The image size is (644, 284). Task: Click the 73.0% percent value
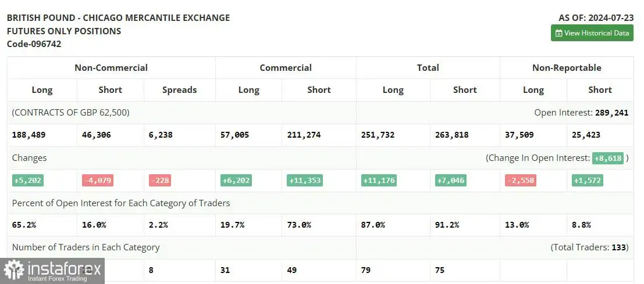point(298,225)
